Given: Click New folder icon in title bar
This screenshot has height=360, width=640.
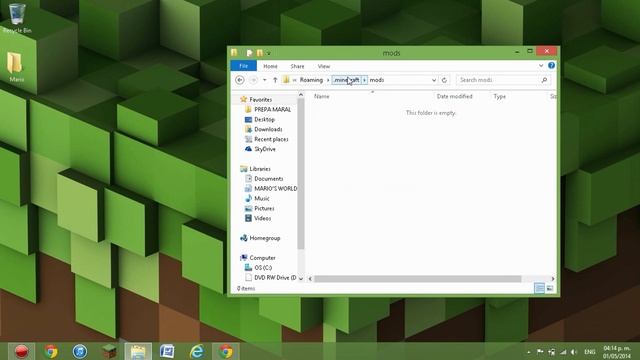Looking at the screenshot, I should [x=260, y=53].
